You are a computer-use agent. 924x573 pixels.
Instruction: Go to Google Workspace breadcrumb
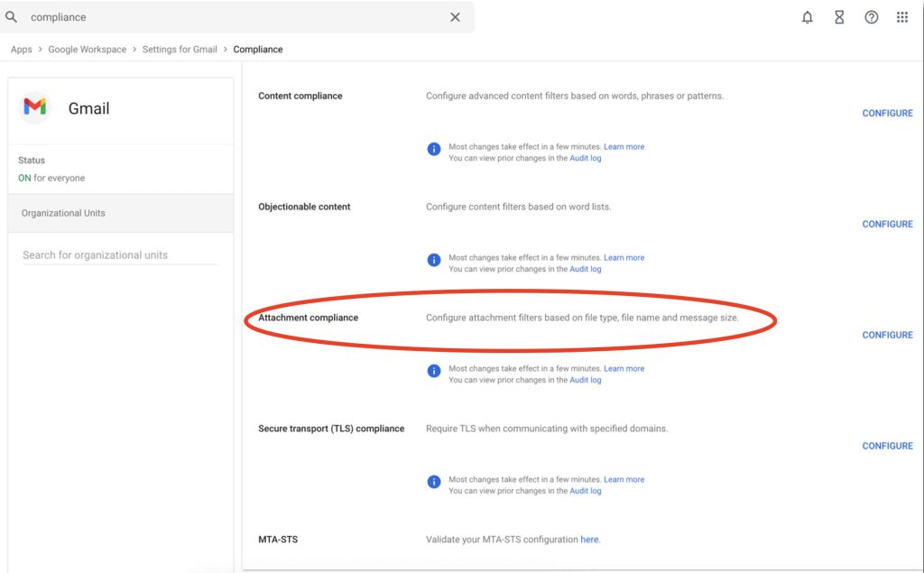click(x=88, y=50)
